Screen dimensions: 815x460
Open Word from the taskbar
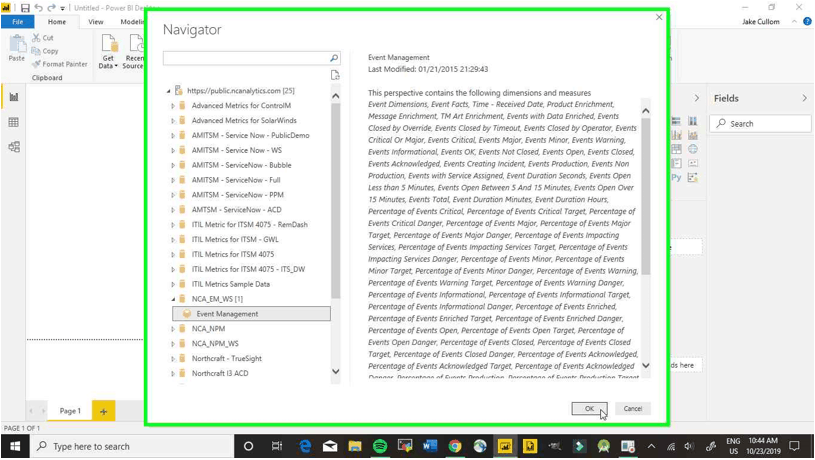click(x=430, y=446)
